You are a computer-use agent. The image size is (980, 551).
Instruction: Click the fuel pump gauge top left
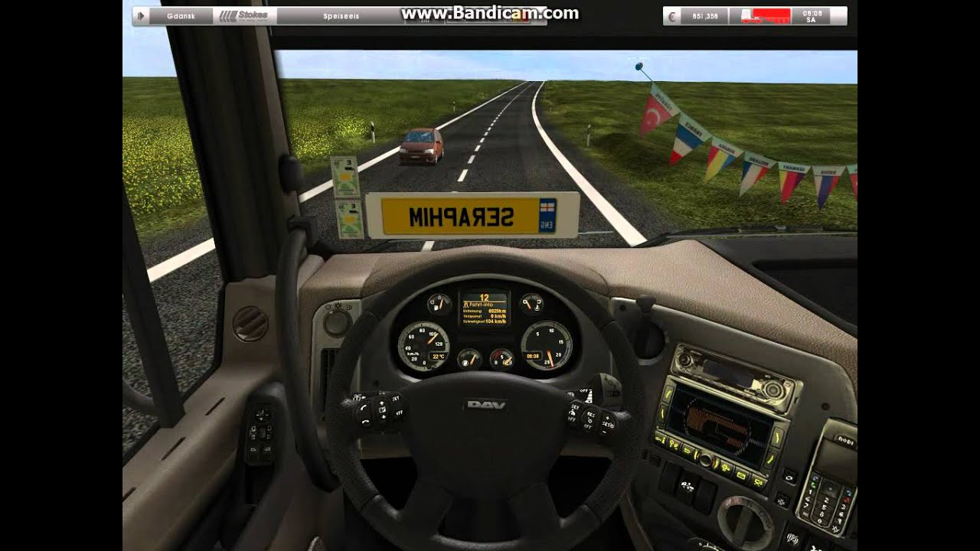[x=439, y=305]
